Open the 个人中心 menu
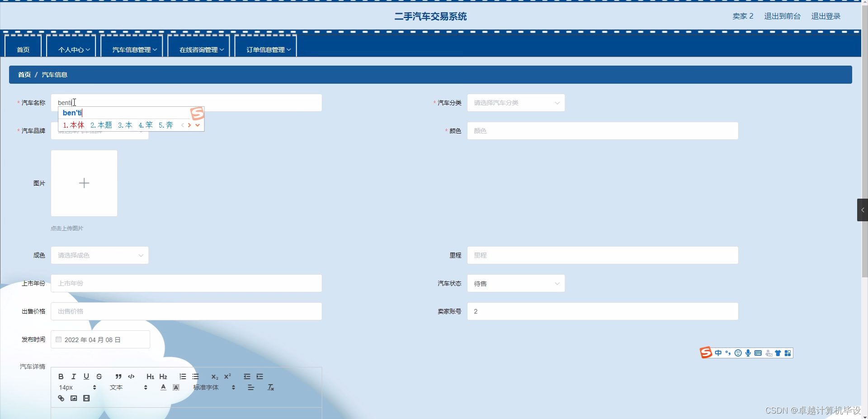Image resolution: width=868 pixels, height=419 pixels. coord(71,49)
